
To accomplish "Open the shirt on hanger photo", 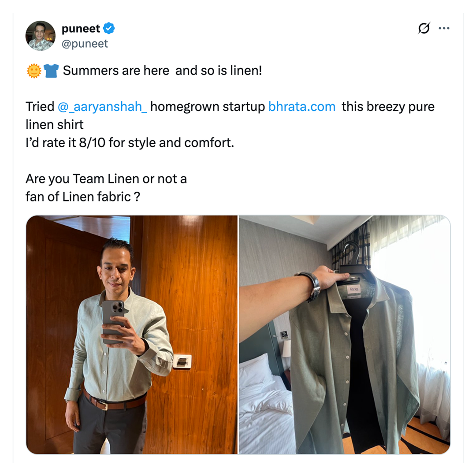I will 345,335.
